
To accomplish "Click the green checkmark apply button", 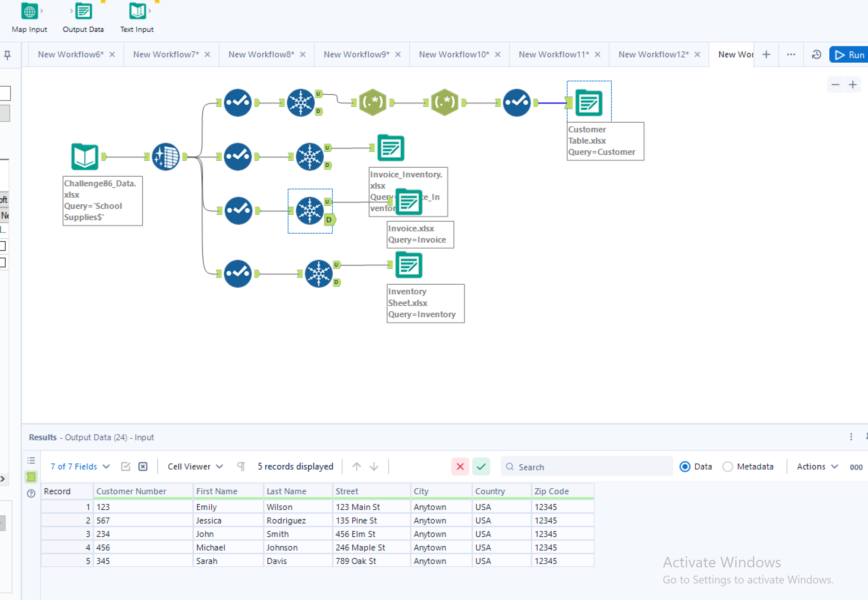I will [x=481, y=466].
